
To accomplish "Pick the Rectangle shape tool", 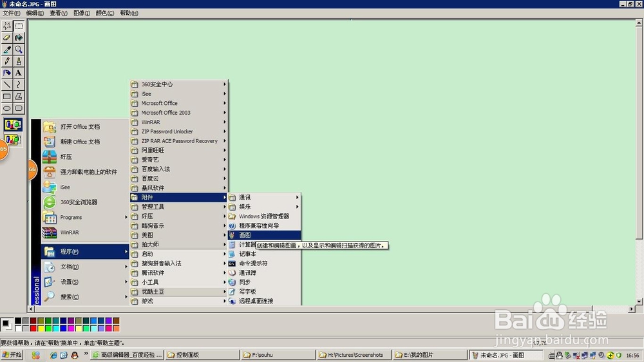I will point(7,97).
